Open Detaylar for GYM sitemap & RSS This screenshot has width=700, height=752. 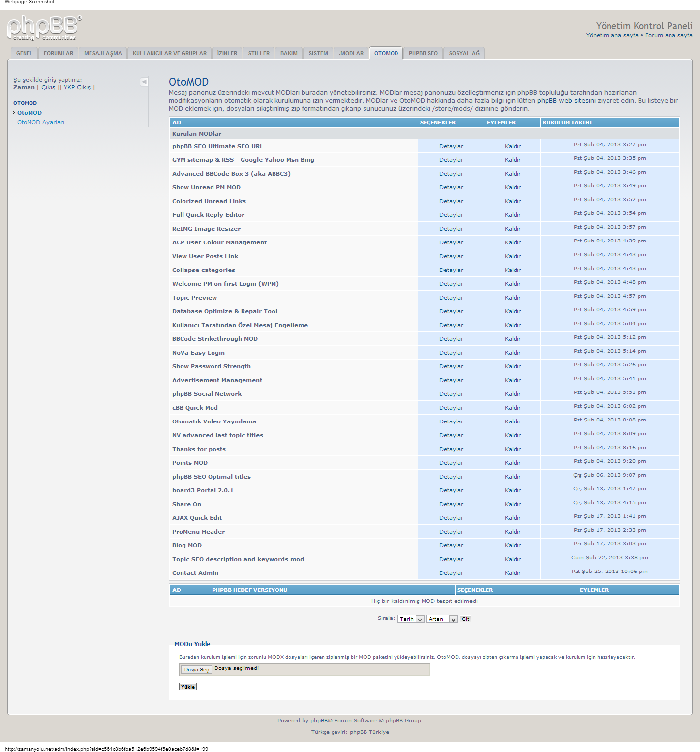tap(451, 160)
